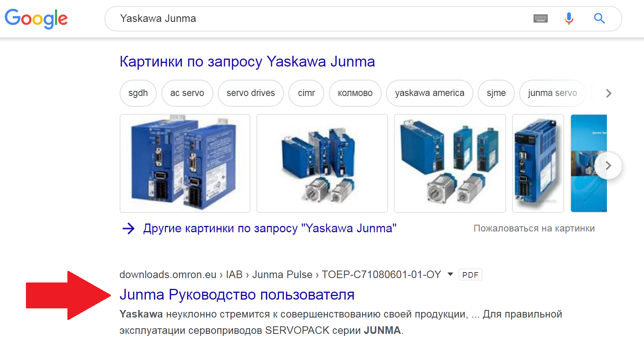The width and height of the screenshot is (644, 351).
Task: Focus the Yaskawa Junma search field
Action: [319, 19]
